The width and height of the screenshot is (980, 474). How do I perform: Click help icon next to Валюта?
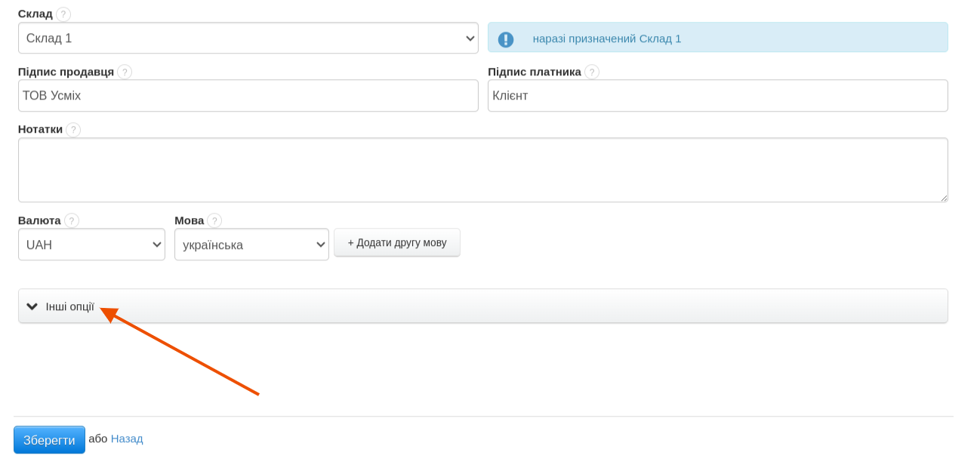click(72, 220)
